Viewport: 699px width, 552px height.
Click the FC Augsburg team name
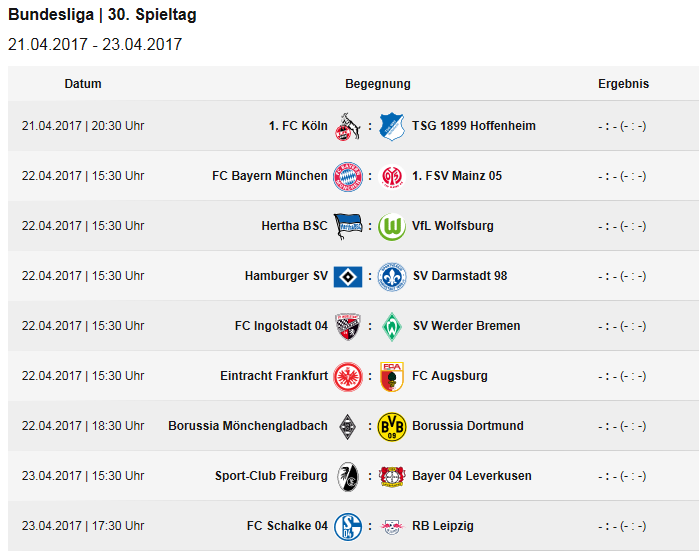tap(450, 376)
